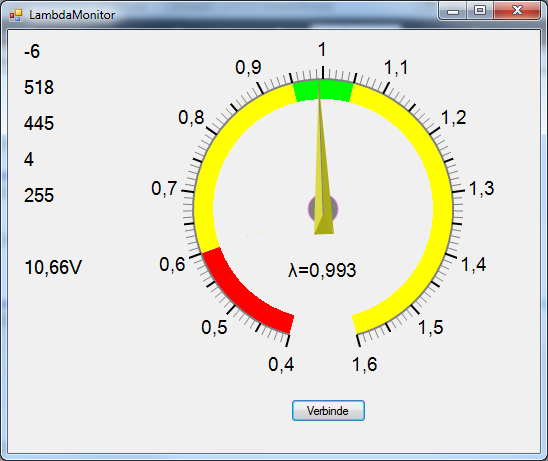Screen dimensions: 548x461
Task: Minimize the LambdaMonitor window
Action: coord(453,11)
